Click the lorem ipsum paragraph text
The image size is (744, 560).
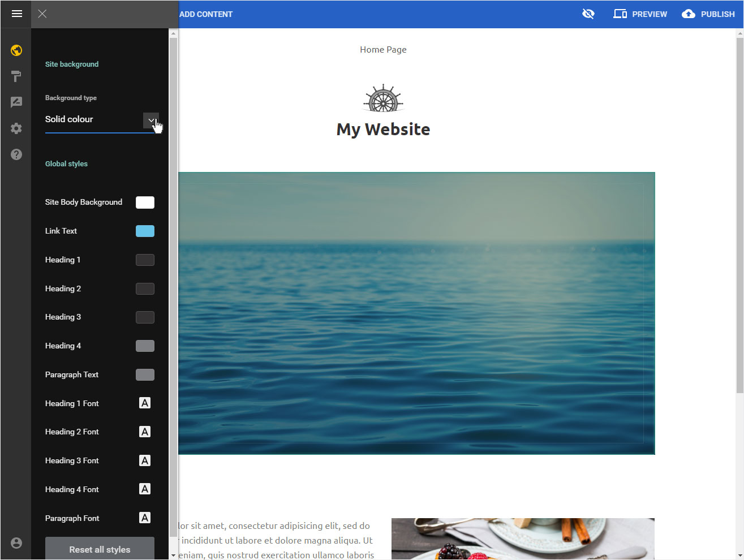(x=276, y=540)
